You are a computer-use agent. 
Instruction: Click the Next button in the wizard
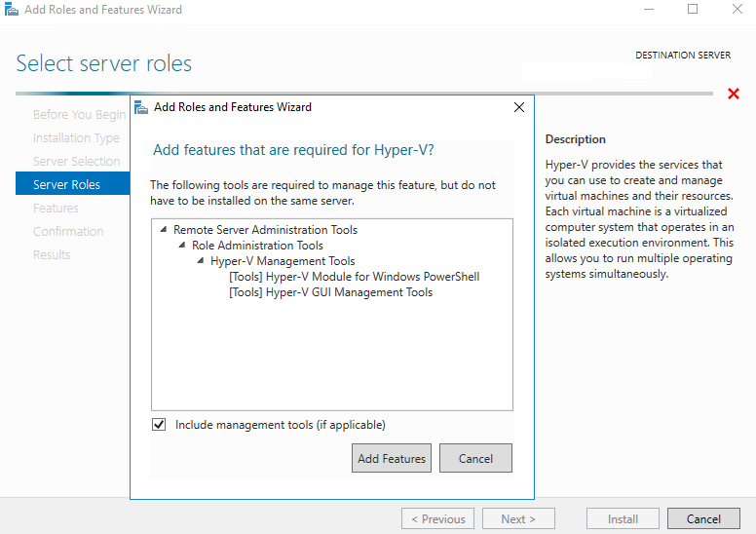coord(519,518)
